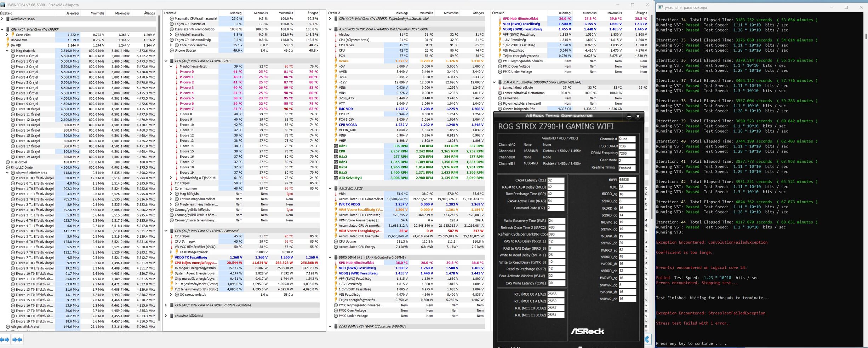Click the clock icon beside P-core 0 Órajel
Viewport: 868px width, 348px height.
tap(13, 56)
